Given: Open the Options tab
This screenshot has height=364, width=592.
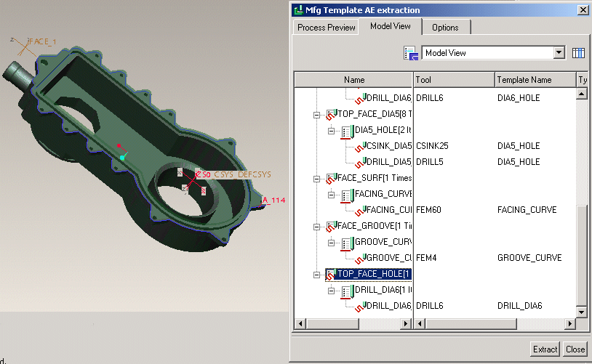Looking at the screenshot, I should pyautogui.click(x=445, y=28).
